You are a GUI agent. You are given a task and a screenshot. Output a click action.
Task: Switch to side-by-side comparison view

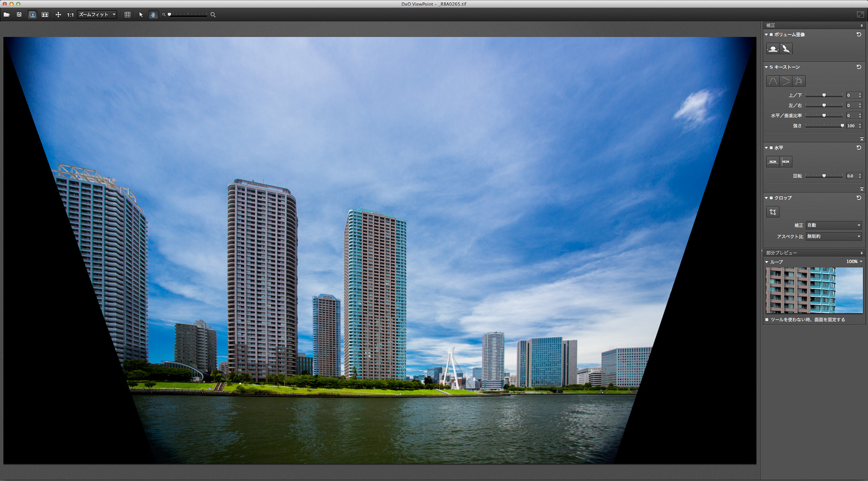click(45, 14)
